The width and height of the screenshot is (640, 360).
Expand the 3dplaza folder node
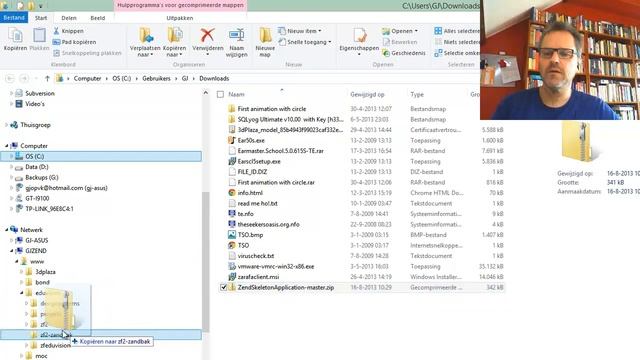22,271
